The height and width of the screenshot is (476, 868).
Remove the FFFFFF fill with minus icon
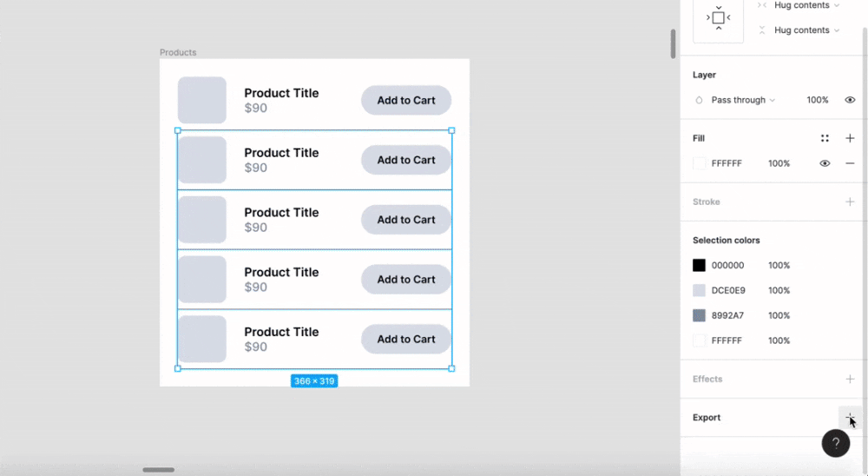850,163
